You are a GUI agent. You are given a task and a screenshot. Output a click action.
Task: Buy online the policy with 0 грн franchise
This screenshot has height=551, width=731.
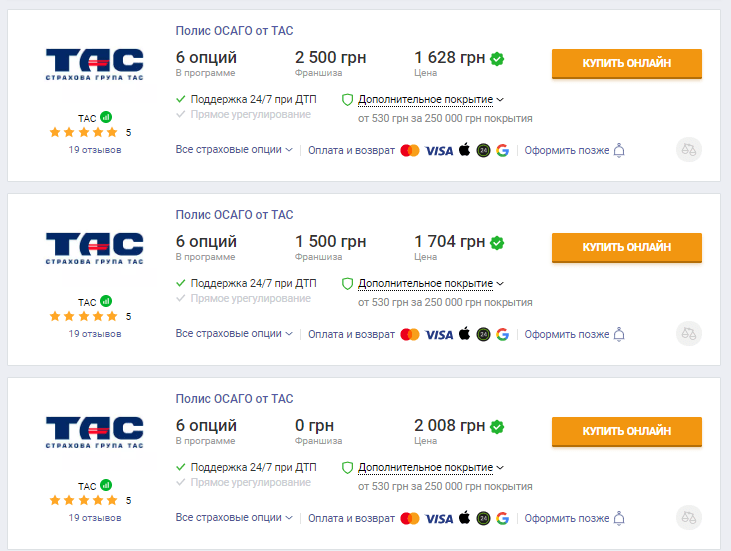click(x=627, y=431)
